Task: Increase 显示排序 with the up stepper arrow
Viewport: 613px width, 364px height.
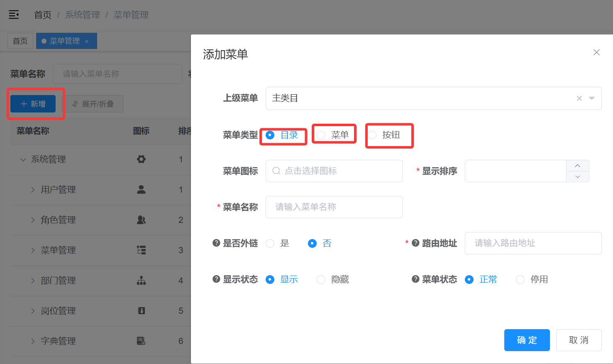Action: click(x=577, y=166)
